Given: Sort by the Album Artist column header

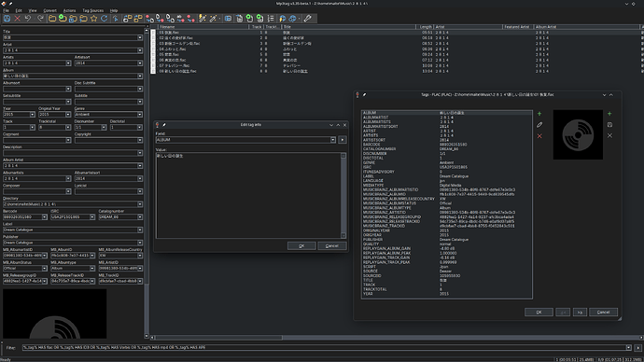Looking at the screenshot, I should (587, 27).
